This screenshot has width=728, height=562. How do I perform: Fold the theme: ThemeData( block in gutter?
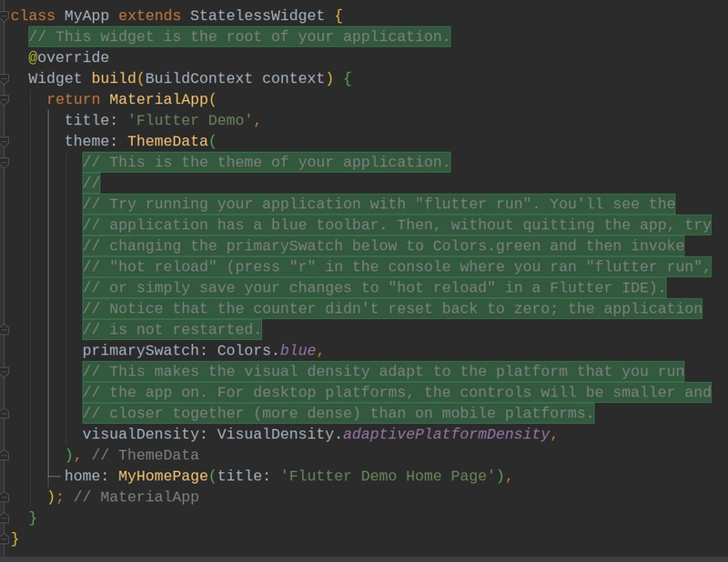(x=4, y=141)
